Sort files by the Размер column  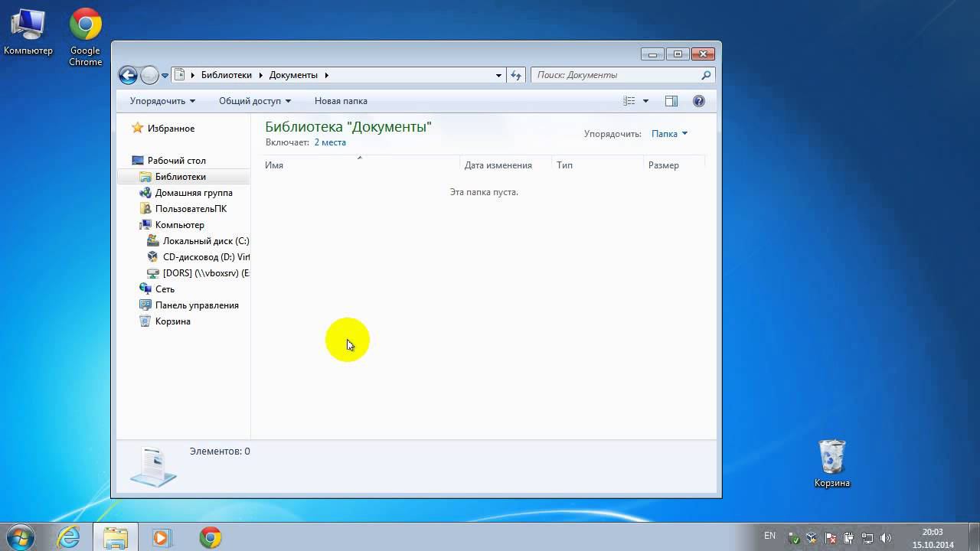pyautogui.click(x=674, y=165)
